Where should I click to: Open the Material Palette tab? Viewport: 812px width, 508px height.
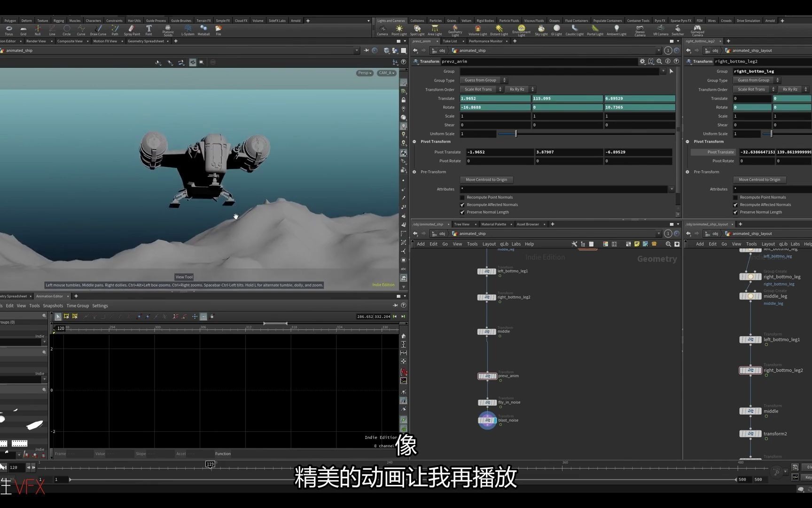click(493, 224)
